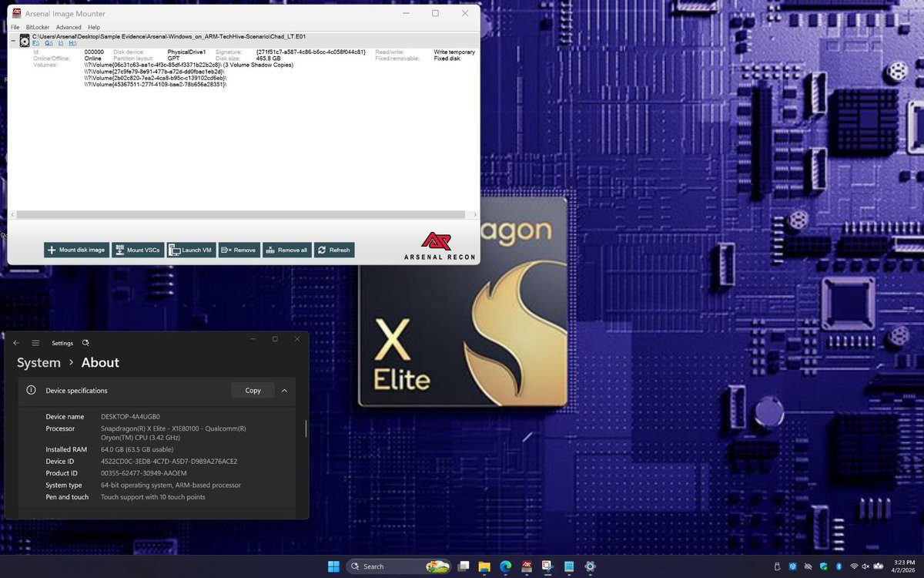Click the PhysicalDrive1 disk device value

[x=186, y=52]
